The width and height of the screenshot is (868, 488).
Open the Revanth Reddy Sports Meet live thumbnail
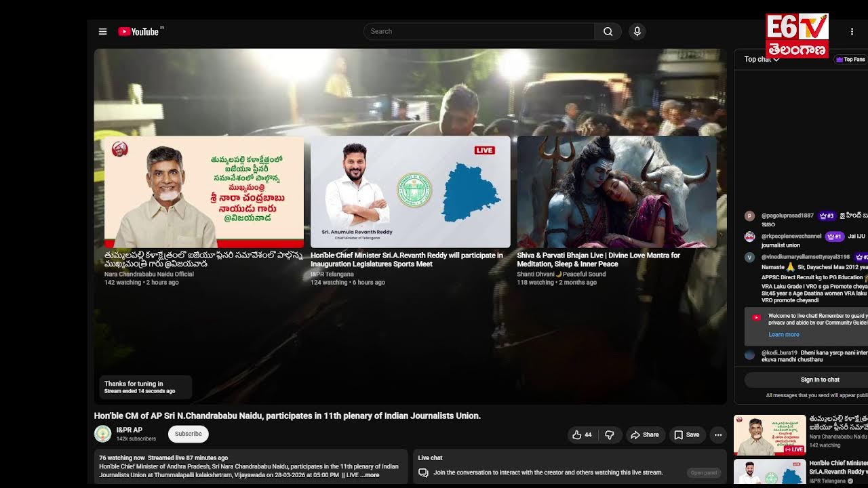pyautogui.click(x=410, y=192)
